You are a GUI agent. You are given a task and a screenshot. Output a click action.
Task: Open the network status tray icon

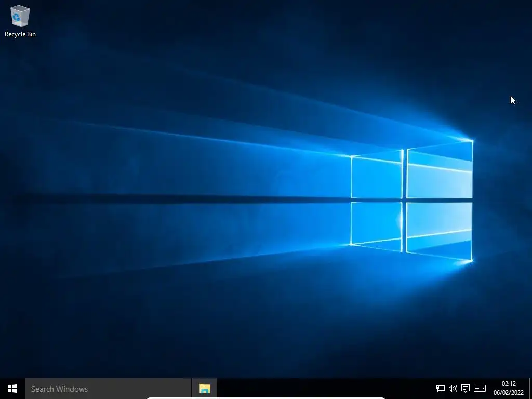pyautogui.click(x=441, y=389)
